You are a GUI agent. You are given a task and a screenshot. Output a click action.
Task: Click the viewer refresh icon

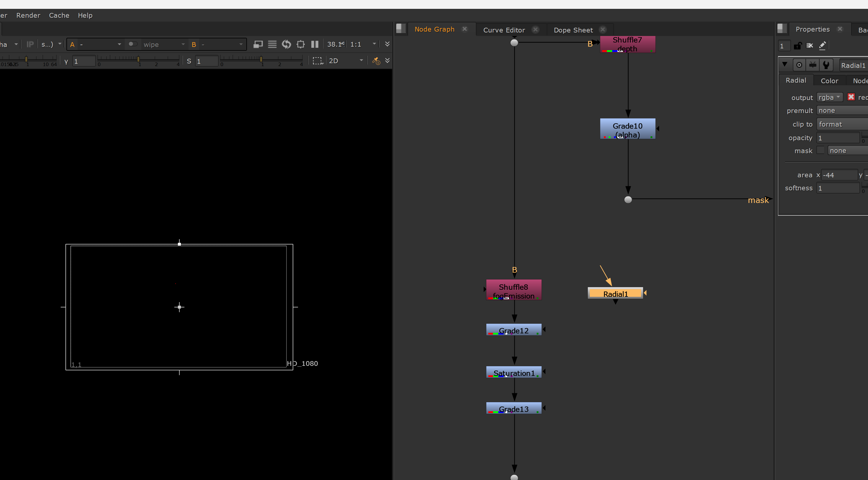[286, 44]
